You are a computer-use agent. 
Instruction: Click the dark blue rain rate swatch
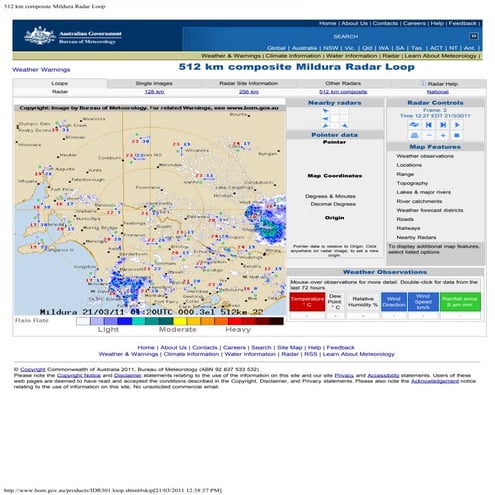click(125, 321)
